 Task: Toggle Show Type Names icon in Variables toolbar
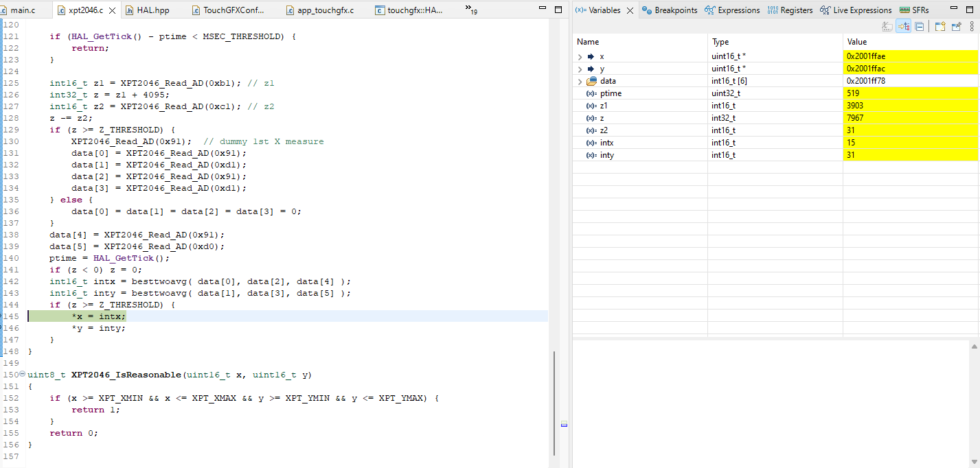click(887, 27)
